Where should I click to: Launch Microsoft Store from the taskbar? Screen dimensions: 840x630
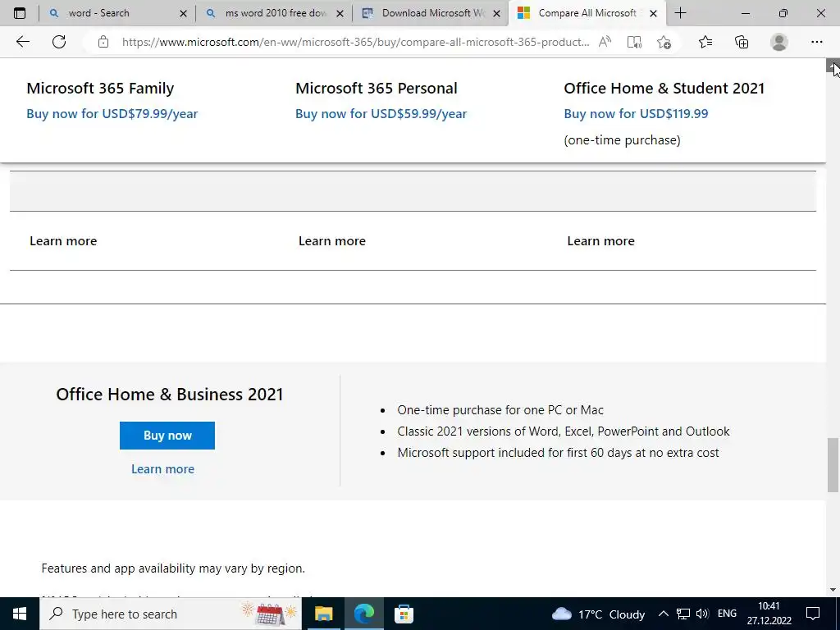pyautogui.click(x=404, y=614)
